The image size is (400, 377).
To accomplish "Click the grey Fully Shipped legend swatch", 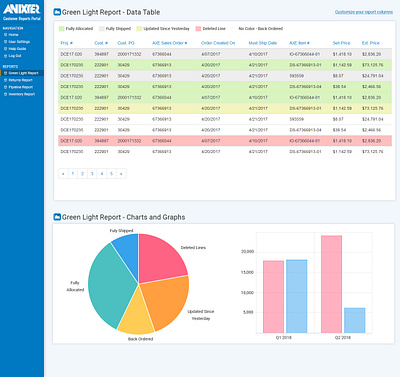I will pyautogui.click(x=102, y=29).
